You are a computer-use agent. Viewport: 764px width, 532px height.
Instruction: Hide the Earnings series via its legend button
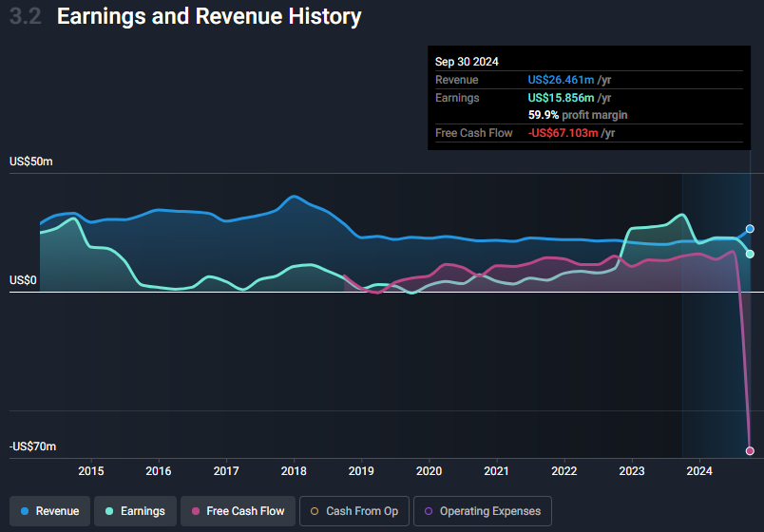point(136,511)
